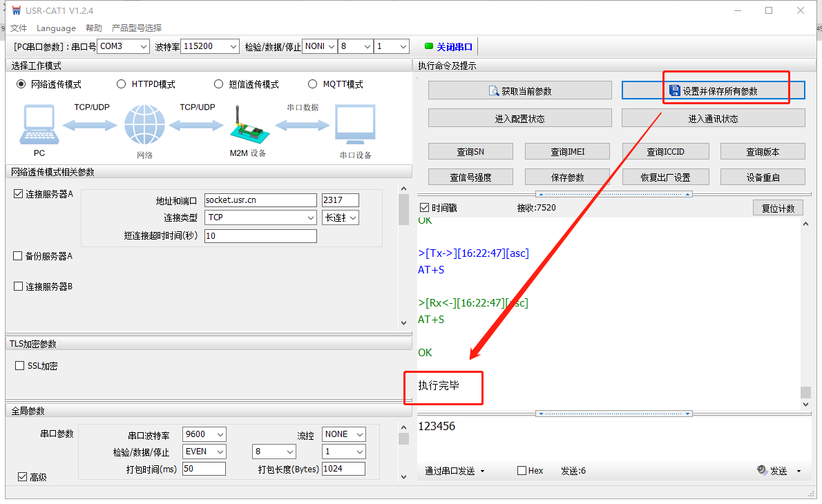Select the HTTPD模式 radio button

[122, 84]
